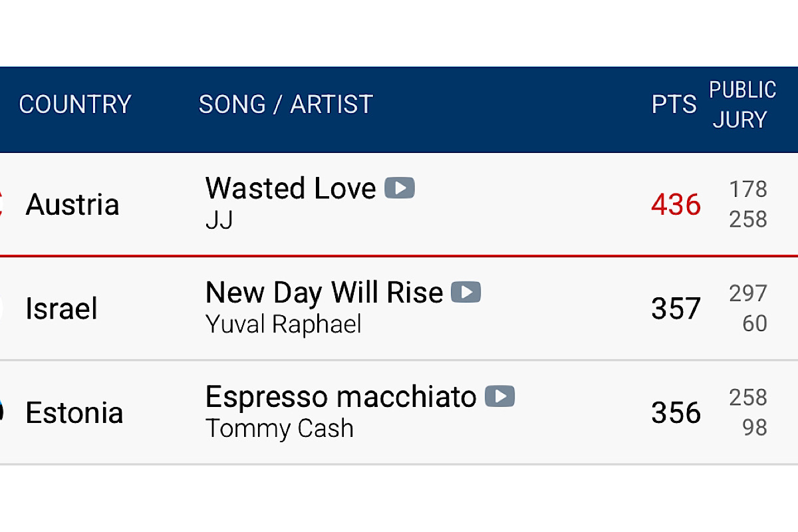Click Estonia's total of 356 points
The width and height of the screenshot is (798, 532).
[676, 413]
